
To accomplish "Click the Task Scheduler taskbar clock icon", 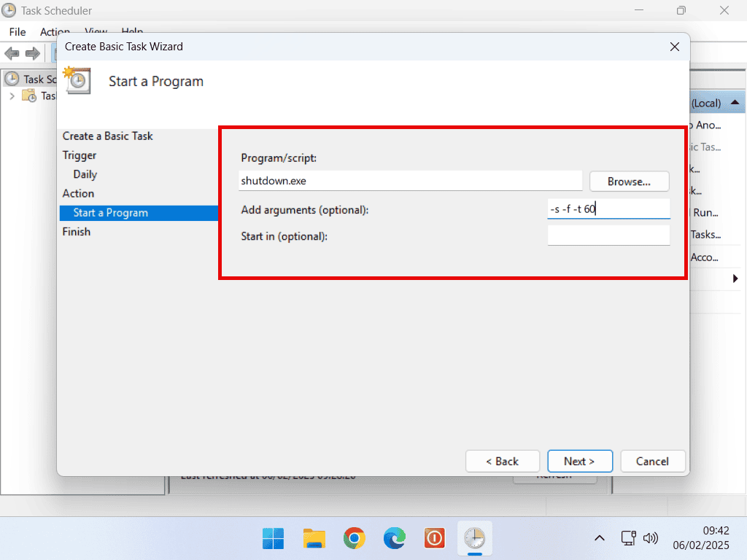I will [475, 539].
